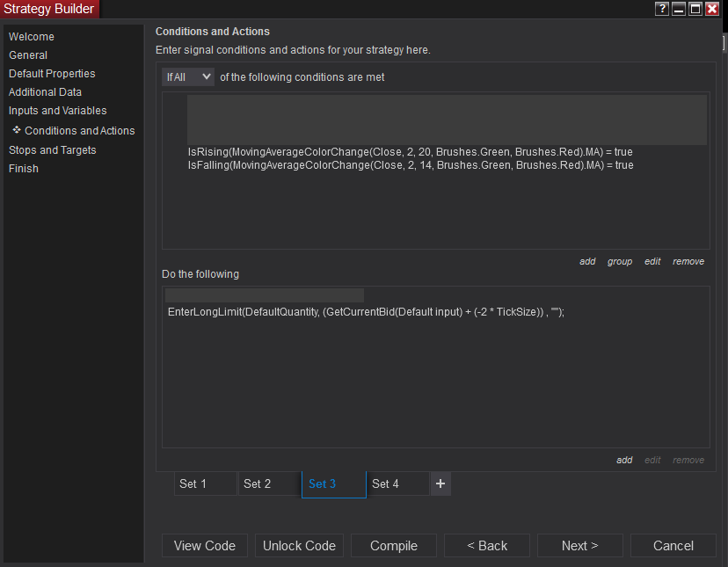This screenshot has width=728, height=567.
Task: Go to the Next wizard page
Action: [580, 546]
